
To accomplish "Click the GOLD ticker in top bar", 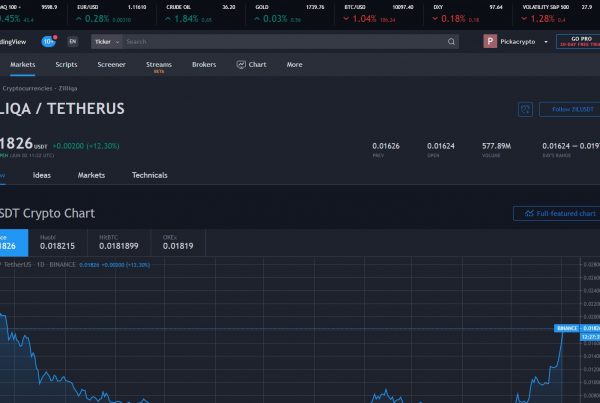I will click(290, 14).
